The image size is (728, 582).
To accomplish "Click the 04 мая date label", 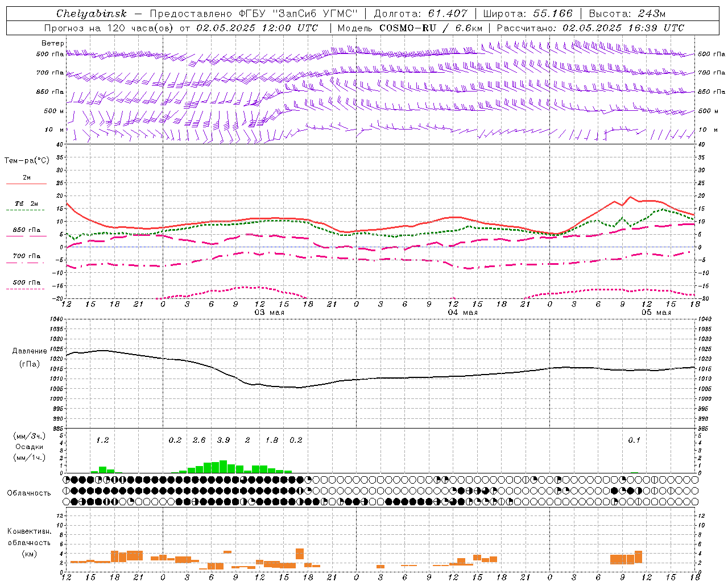I will click(462, 313).
